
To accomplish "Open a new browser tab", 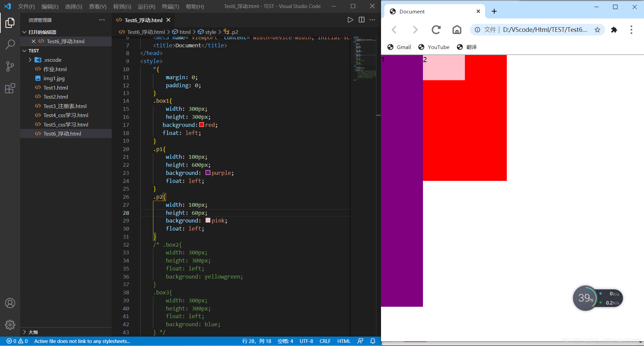I will click(494, 11).
